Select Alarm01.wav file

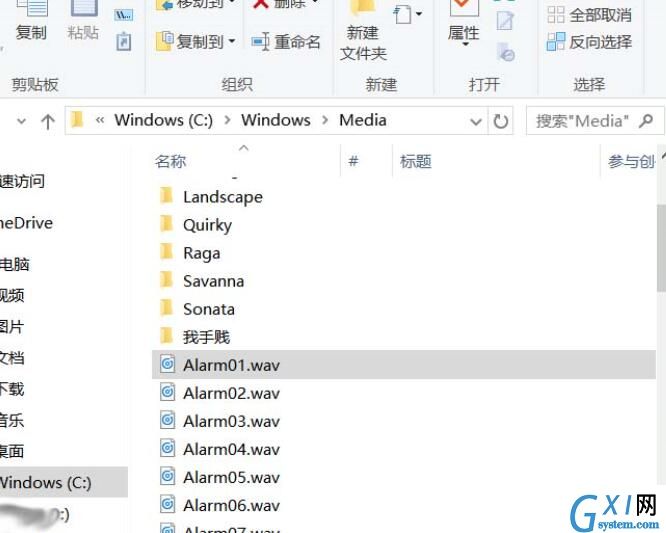click(x=404, y=365)
